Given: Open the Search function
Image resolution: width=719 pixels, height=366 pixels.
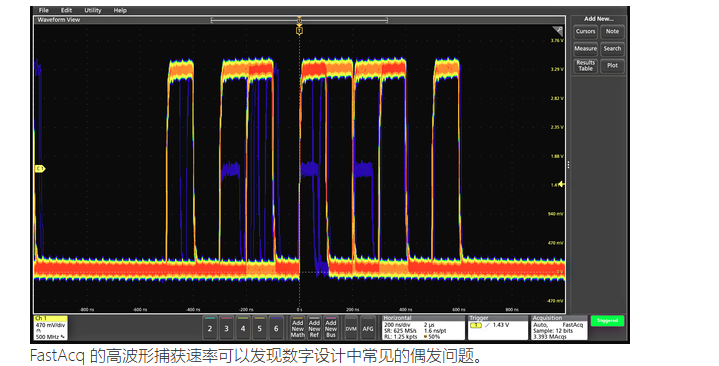Looking at the screenshot, I should coord(612,49).
